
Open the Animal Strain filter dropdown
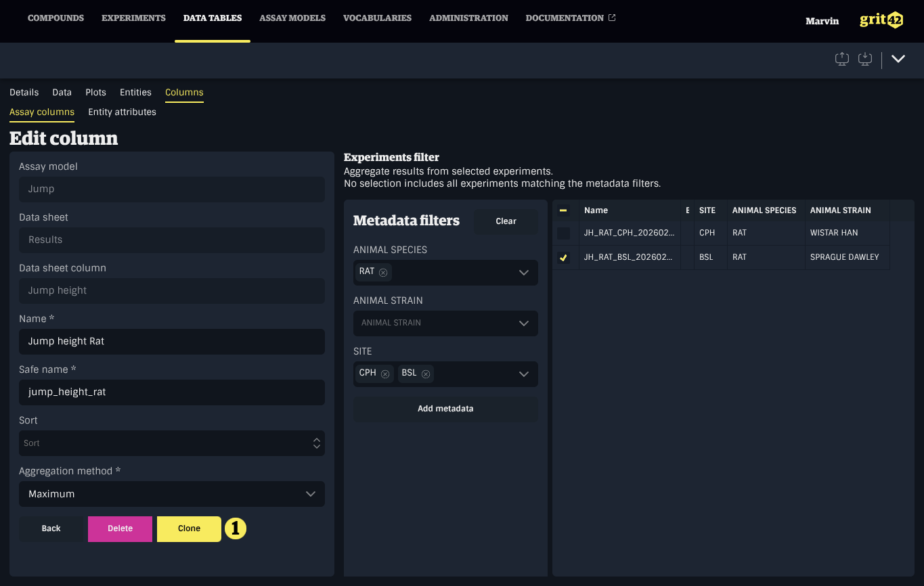523,323
